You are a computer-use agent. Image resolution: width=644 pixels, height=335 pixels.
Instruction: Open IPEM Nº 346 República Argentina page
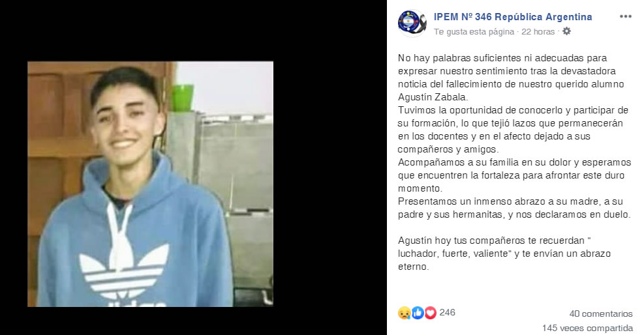coord(513,17)
